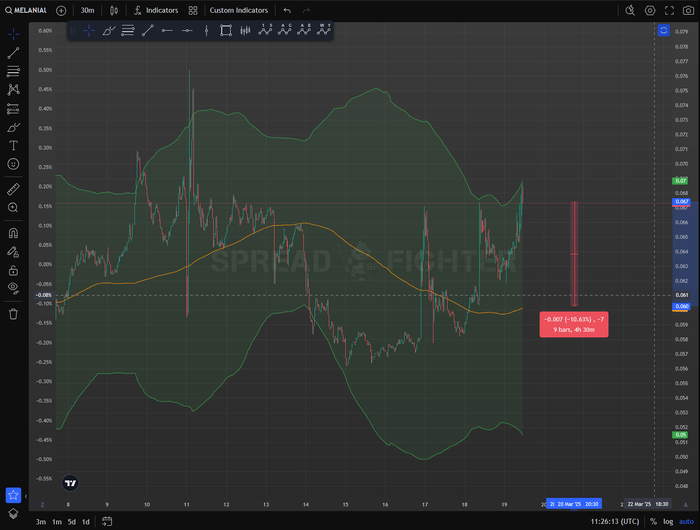Enter fullscreen mode

pos(669,10)
